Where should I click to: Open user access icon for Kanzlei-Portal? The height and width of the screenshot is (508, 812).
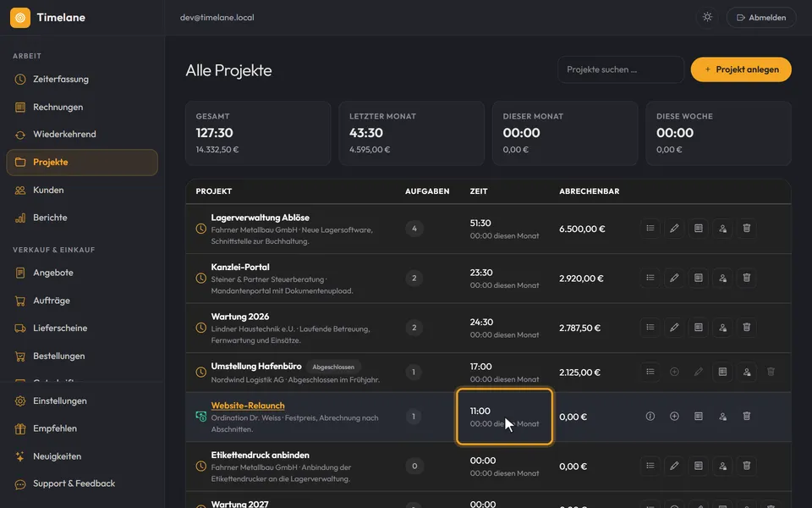coord(722,278)
